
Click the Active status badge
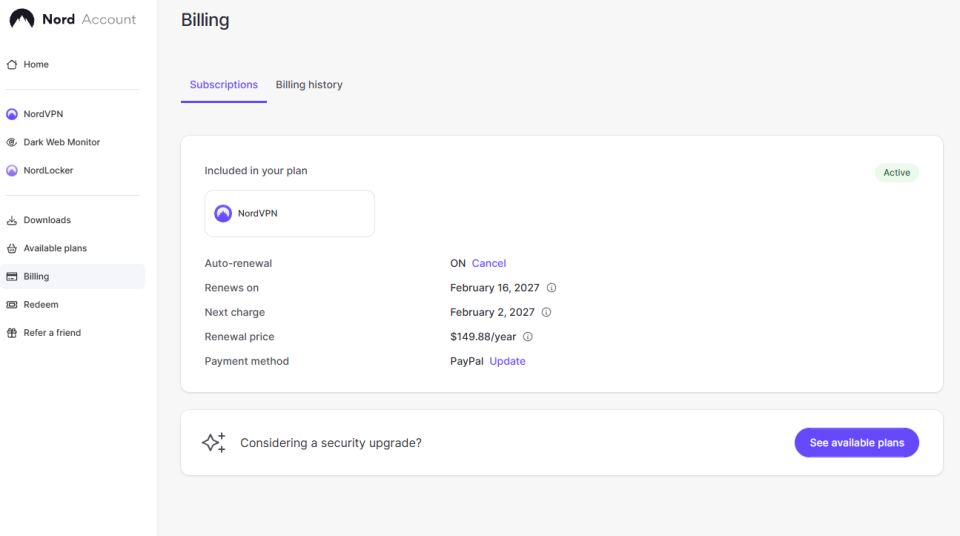[x=896, y=173]
